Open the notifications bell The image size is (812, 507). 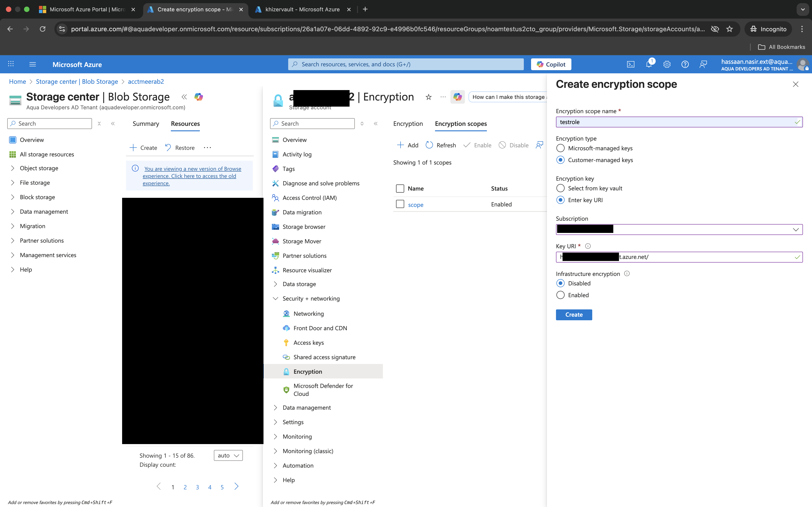[x=649, y=64]
